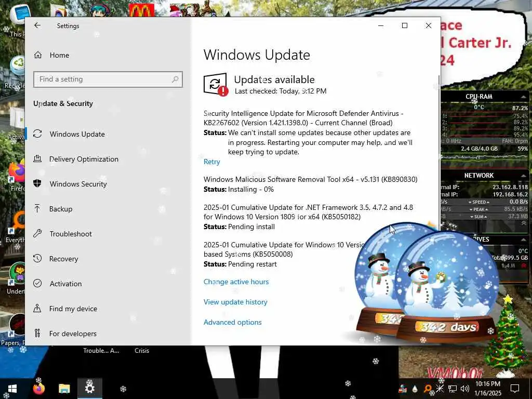Go back using the Settings back arrow

[x=37, y=25]
